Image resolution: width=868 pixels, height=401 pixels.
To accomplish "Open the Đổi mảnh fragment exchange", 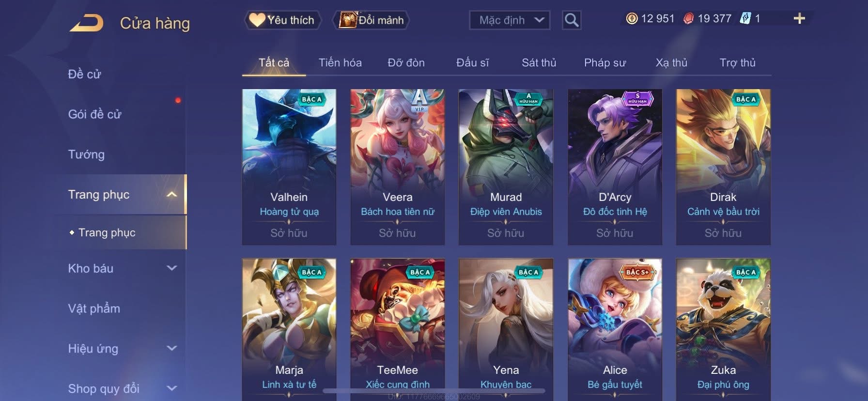I will [371, 20].
